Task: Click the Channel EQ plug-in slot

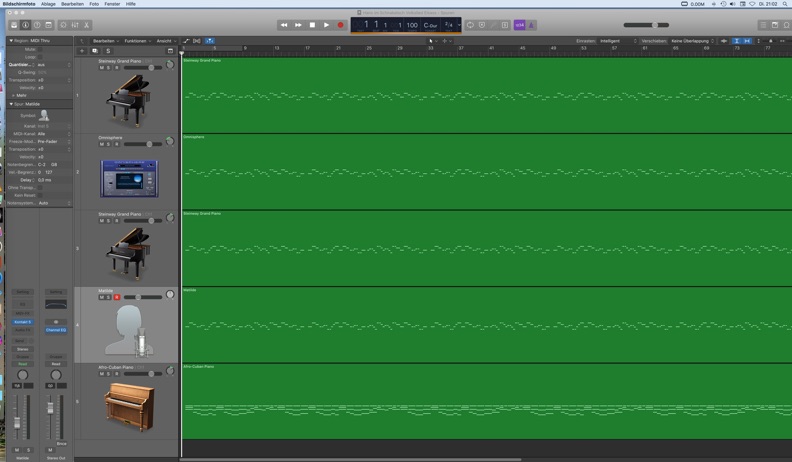Action: click(x=56, y=330)
